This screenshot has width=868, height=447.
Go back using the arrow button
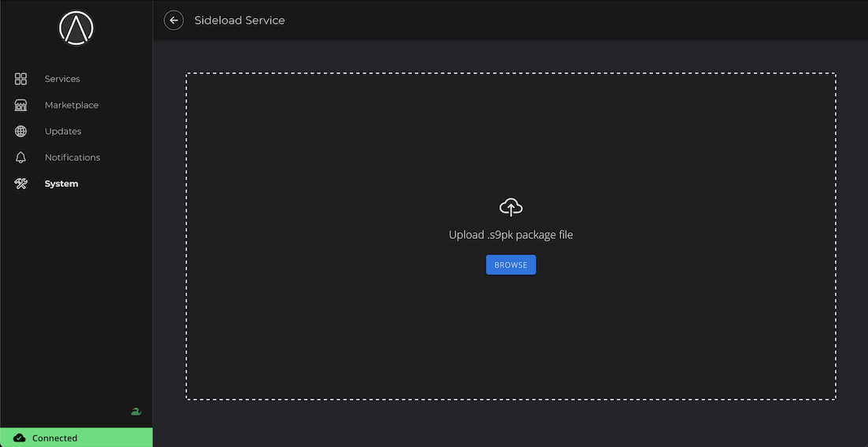174,20
